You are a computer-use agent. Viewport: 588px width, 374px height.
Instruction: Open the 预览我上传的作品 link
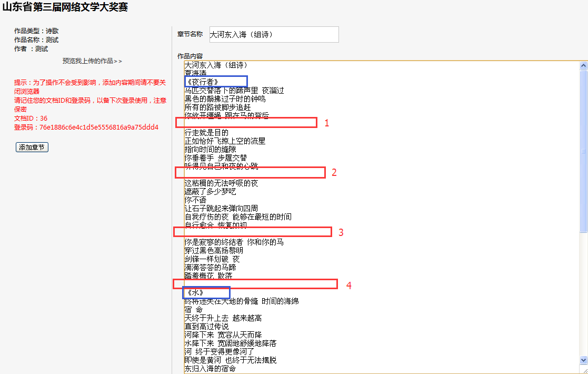pos(92,61)
